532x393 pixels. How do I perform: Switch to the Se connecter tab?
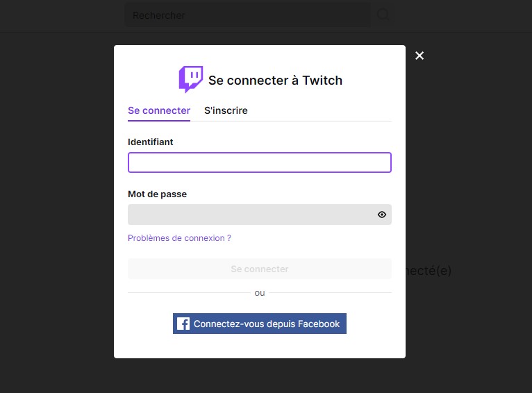click(x=159, y=110)
